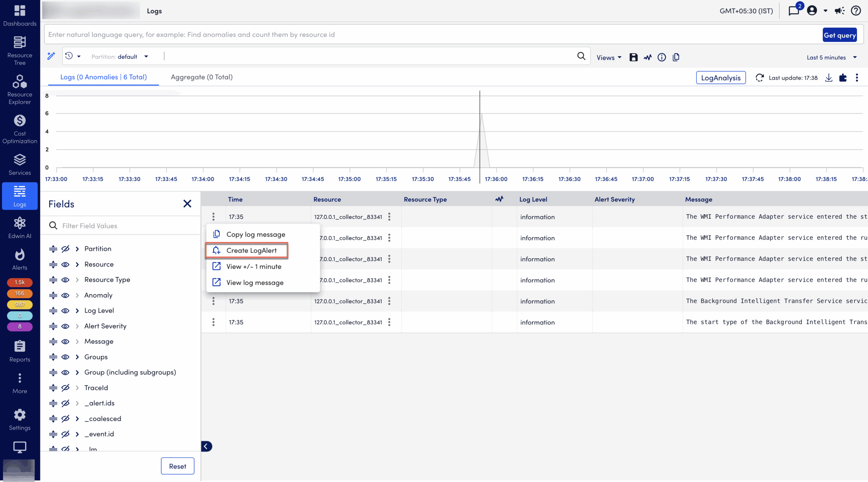Save the current query
868x482 pixels.
point(633,57)
